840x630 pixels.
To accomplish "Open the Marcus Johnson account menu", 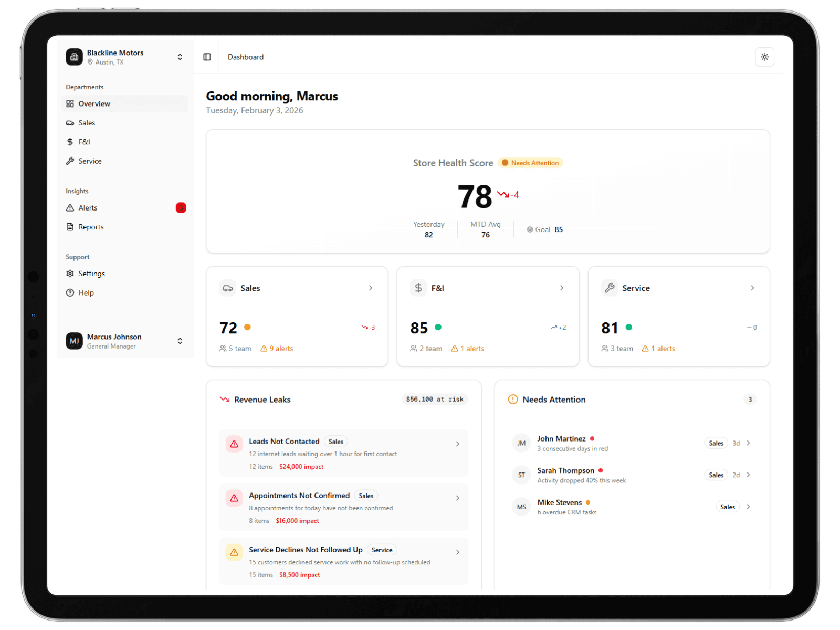I will (x=180, y=341).
